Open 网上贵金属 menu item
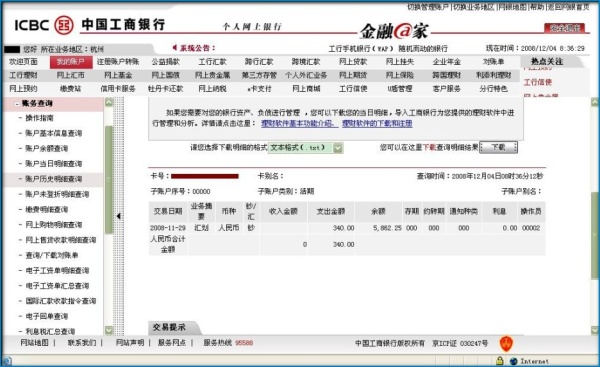This screenshot has height=367, width=600. 212,75
